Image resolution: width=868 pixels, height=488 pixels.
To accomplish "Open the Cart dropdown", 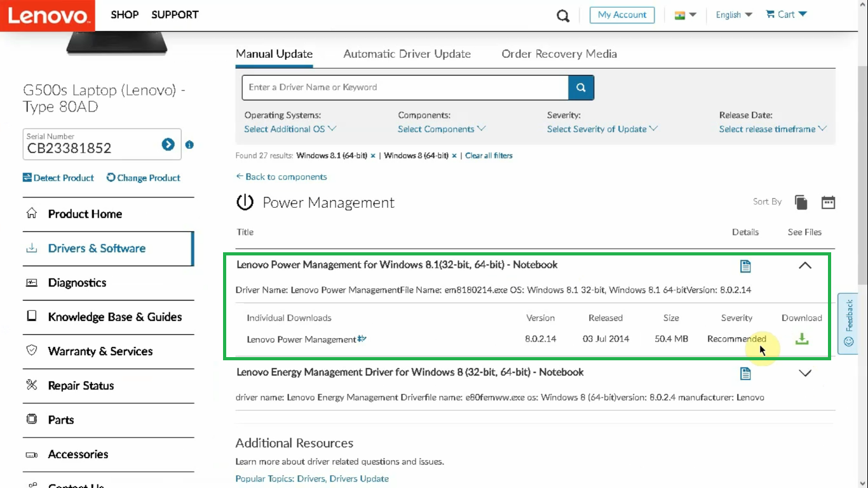I will (x=786, y=15).
